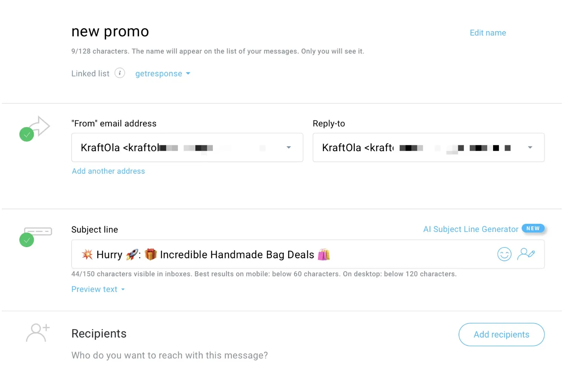Click the Edit name link
Screen dimensions: 565x392
(x=488, y=33)
